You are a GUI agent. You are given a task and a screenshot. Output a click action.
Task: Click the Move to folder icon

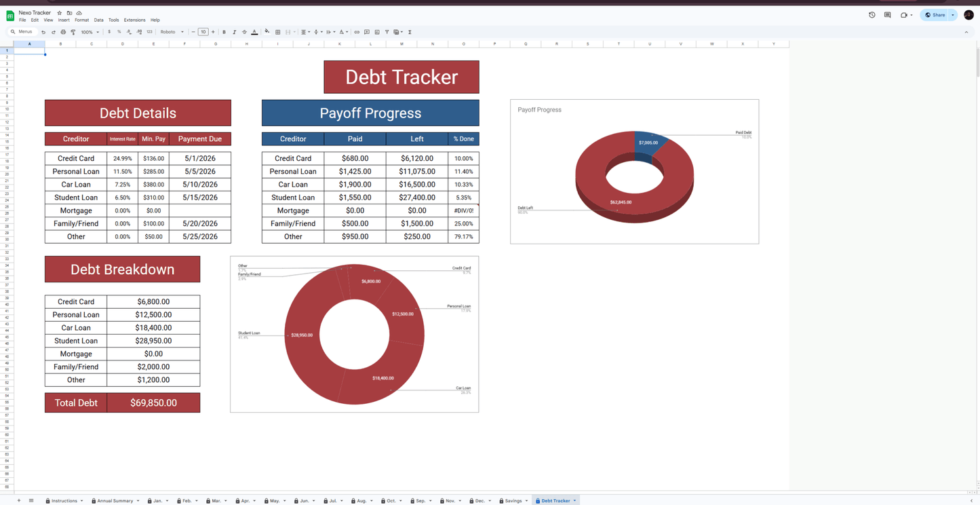[x=69, y=13]
